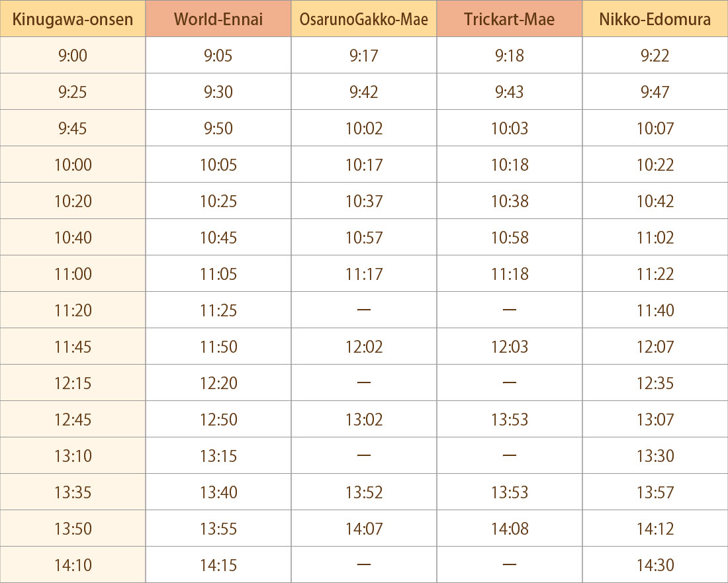Image resolution: width=728 pixels, height=583 pixels.
Task: Click the 9:50 World-Ennai time
Action: [218, 128]
